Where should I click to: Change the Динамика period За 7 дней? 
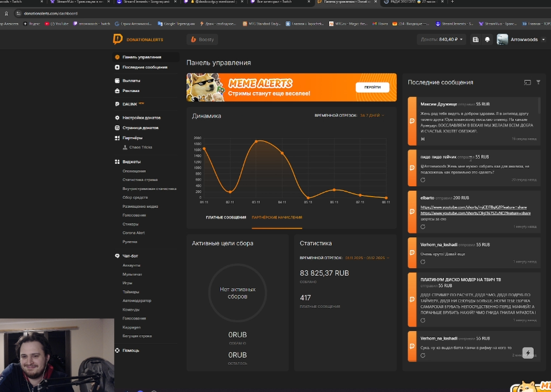[372, 116]
